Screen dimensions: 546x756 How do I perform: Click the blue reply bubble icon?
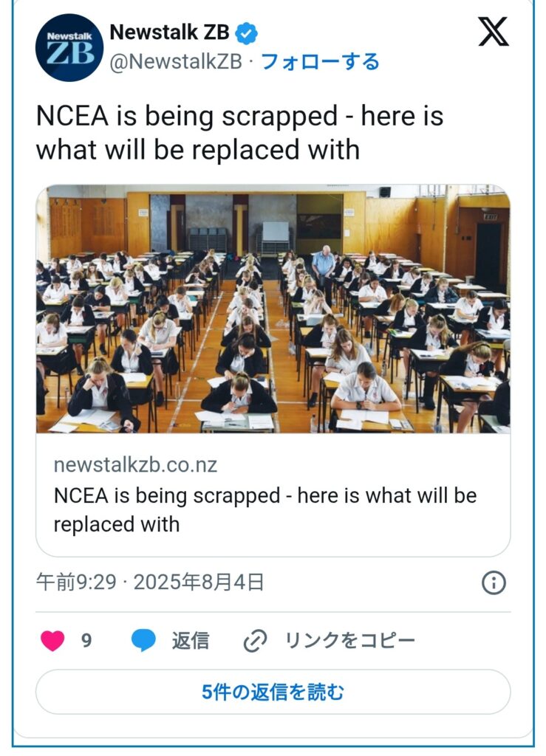click(x=143, y=641)
